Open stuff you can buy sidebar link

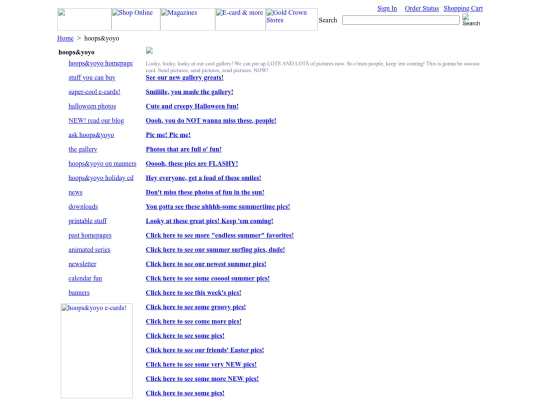pyautogui.click(x=92, y=77)
